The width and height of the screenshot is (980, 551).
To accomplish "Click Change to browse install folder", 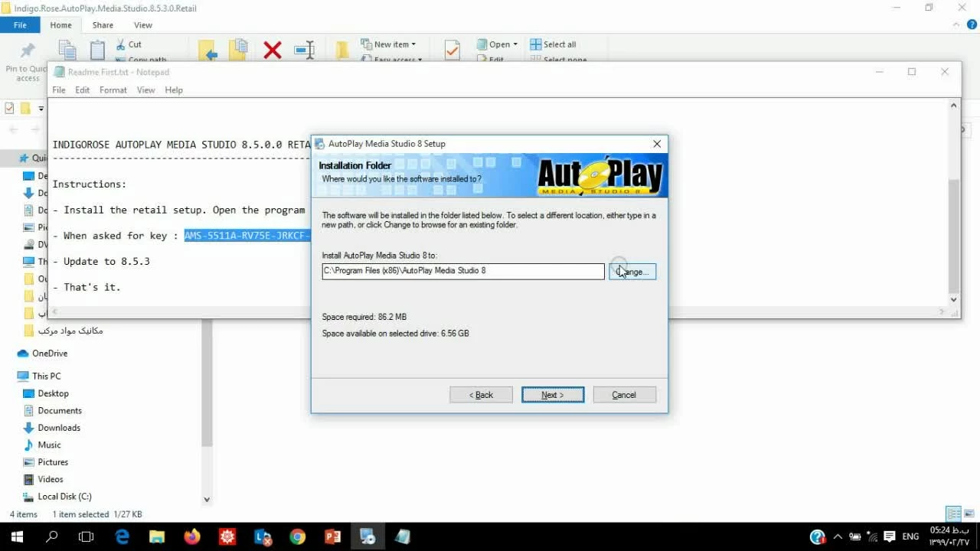I will point(632,272).
